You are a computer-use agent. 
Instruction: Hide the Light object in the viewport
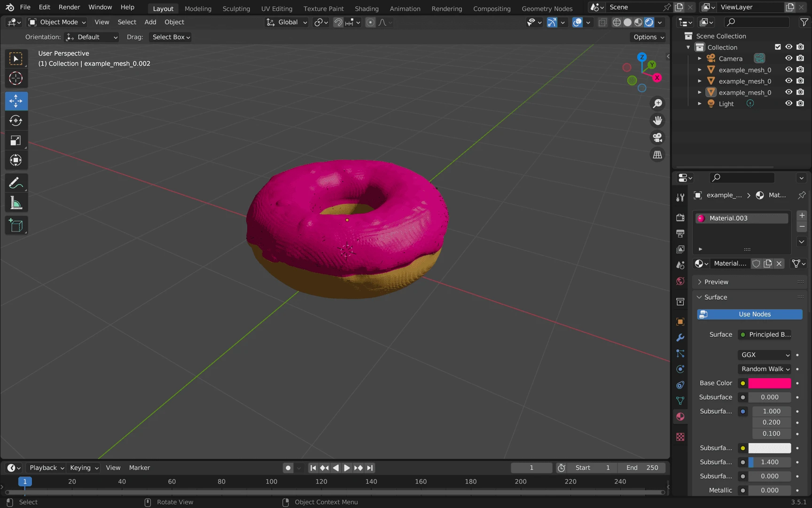point(789,103)
